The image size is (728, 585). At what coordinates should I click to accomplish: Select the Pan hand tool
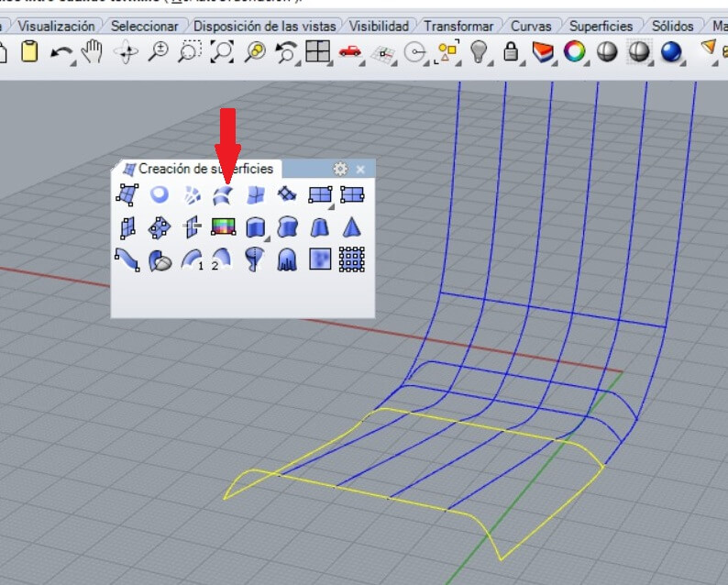point(93,51)
